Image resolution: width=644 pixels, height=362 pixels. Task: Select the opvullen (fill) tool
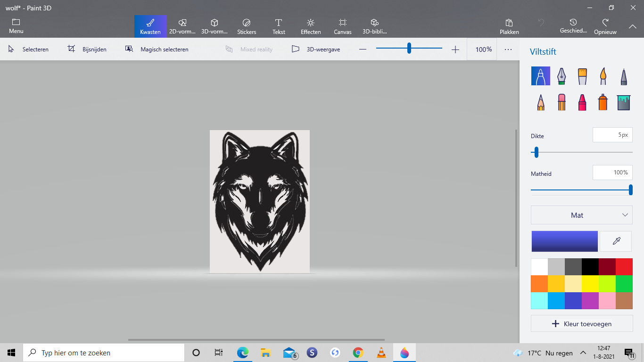tap(623, 102)
